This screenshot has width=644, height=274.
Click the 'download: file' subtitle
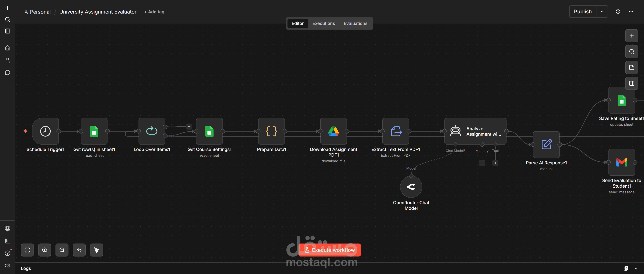tap(333, 161)
